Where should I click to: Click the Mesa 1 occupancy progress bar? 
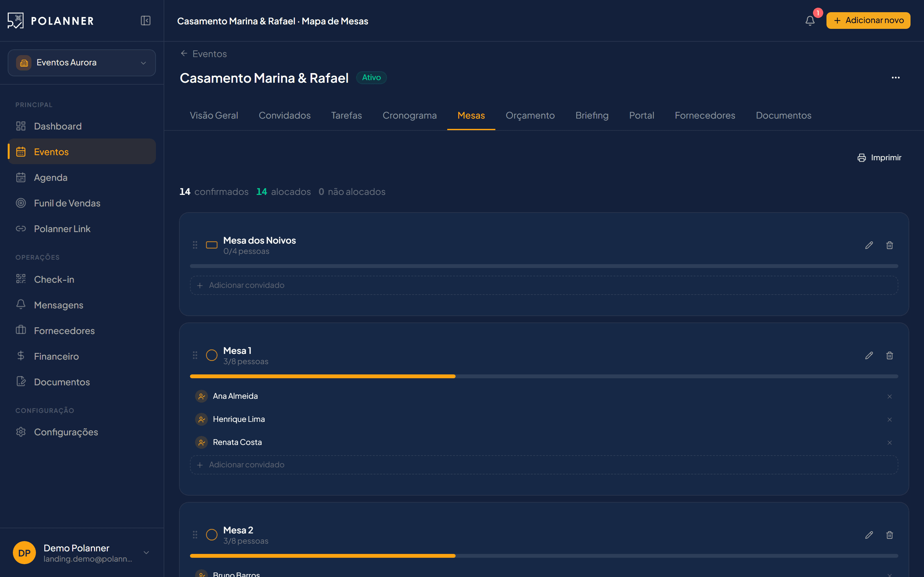point(544,376)
